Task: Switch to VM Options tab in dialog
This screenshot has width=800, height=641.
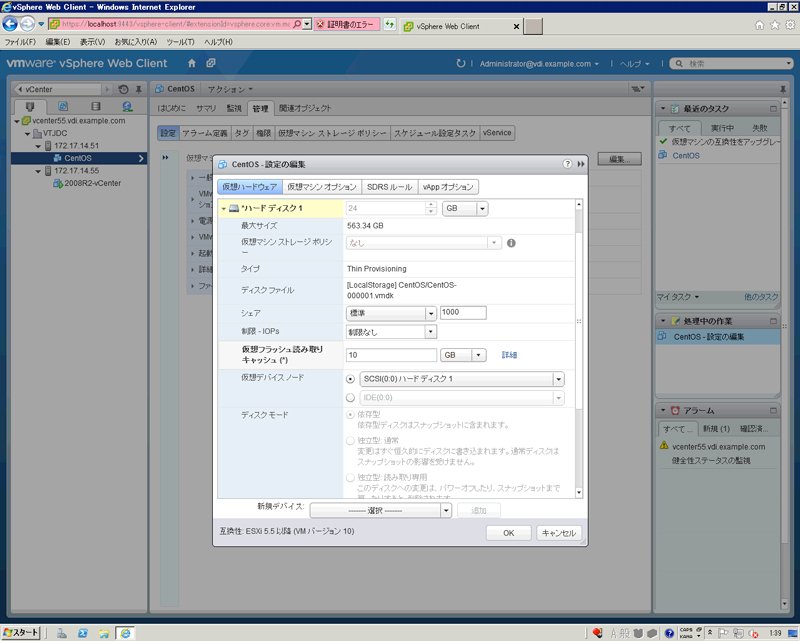Action: point(322,187)
